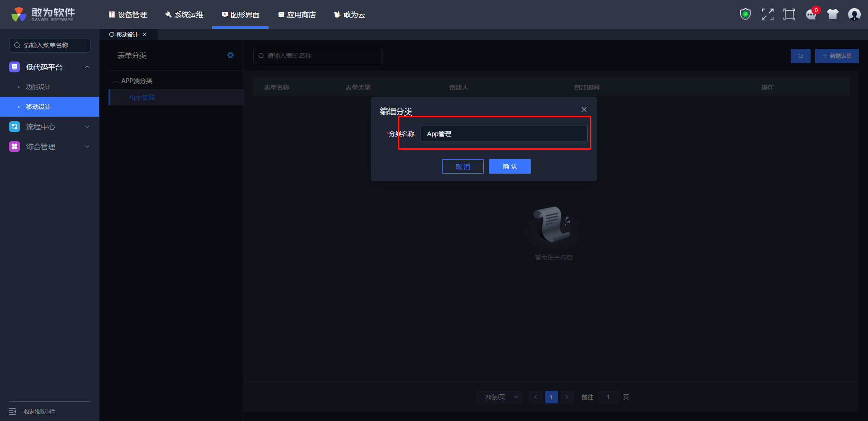
Task: Click the 表单类型 column header
Action: [358, 87]
